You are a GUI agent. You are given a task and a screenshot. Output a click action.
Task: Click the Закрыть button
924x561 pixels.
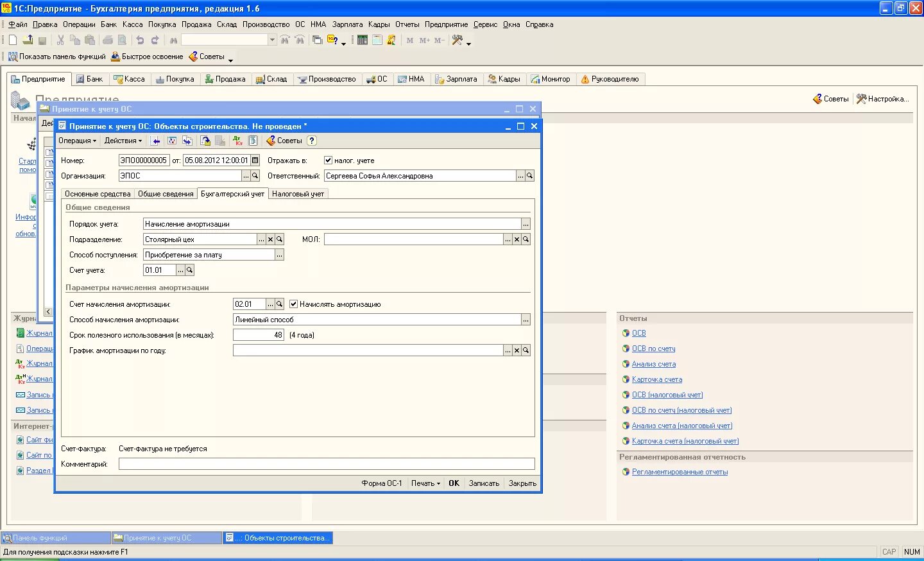click(x=522, y=483)
